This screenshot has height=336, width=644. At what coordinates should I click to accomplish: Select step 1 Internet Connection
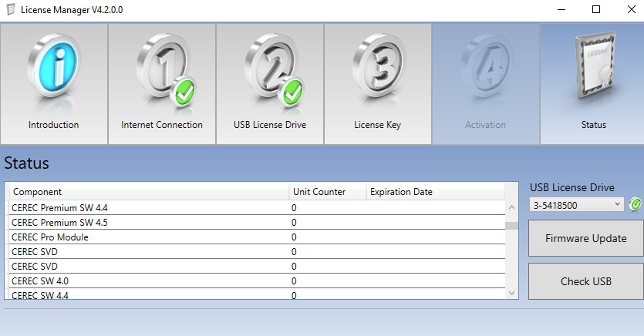point(162,84)
